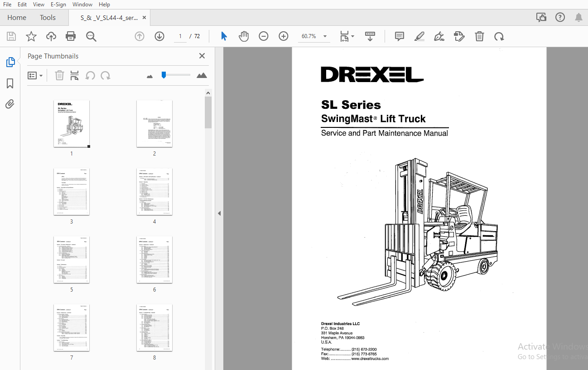Viewport: 588px width, 370px height.
Task: Select page 1 thumbnail
Action: point(72,124)
